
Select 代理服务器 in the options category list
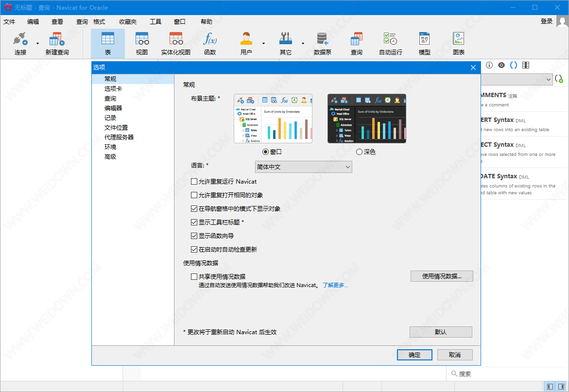119,137
